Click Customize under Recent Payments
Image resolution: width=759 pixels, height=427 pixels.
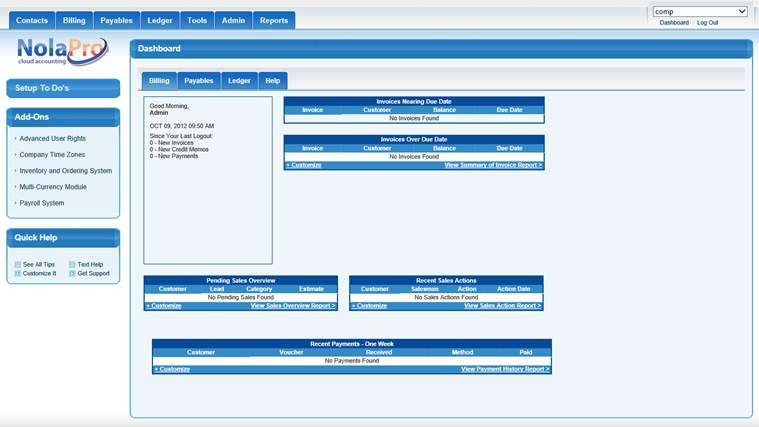(172, 369)
